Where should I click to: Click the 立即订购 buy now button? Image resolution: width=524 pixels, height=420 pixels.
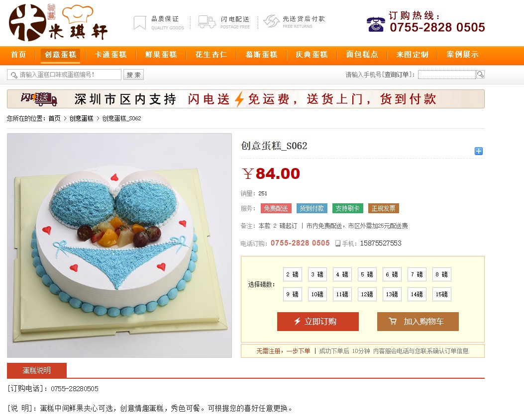[318, 322]
